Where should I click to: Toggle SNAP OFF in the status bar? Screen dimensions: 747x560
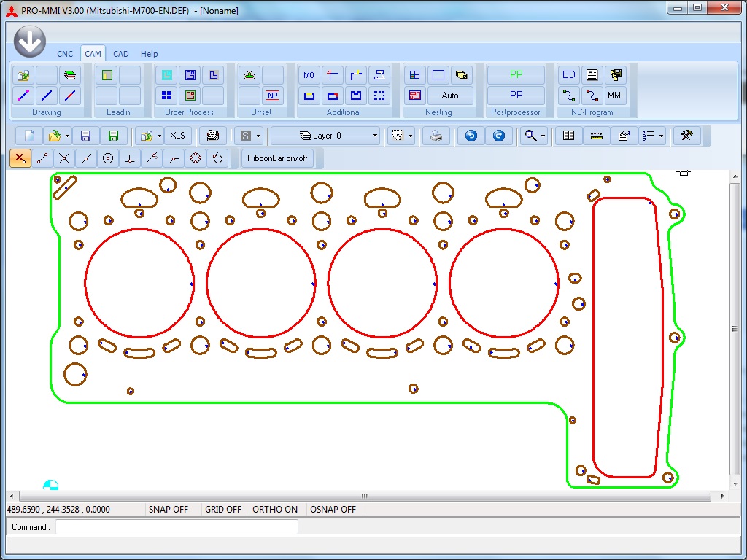pyautogui.click(x=169, y=510)
